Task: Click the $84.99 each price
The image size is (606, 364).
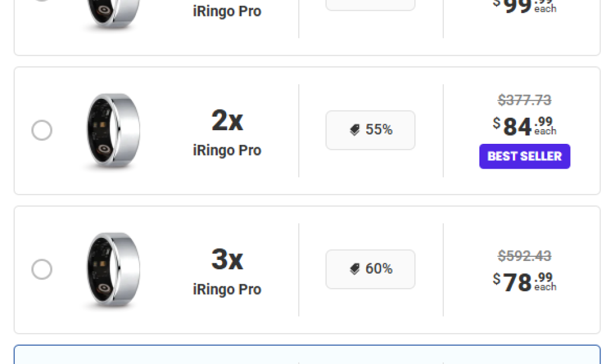Action: (524, 126)
